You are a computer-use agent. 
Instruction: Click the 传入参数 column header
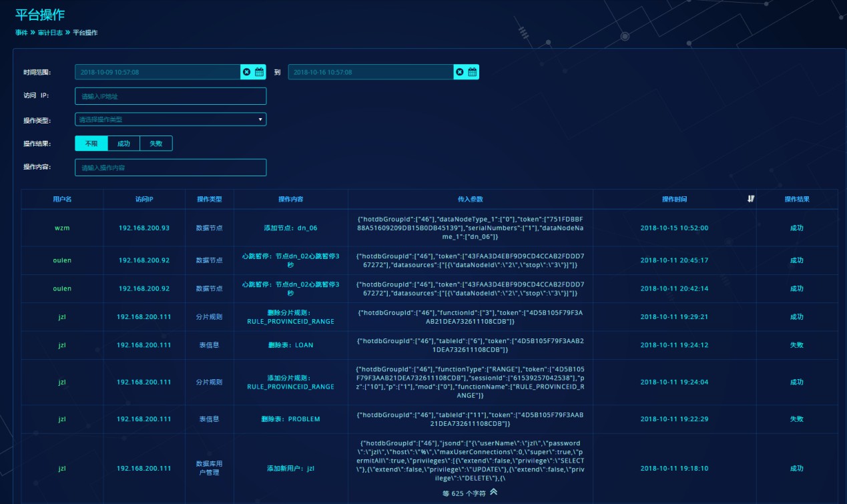click(471, 199)
